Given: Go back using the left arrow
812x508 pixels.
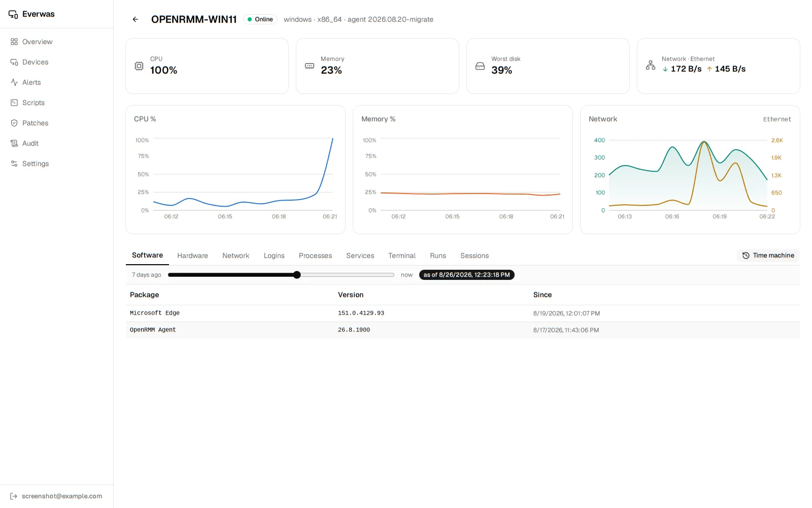Looking at the screenshot, I should (x=136, y=19).
